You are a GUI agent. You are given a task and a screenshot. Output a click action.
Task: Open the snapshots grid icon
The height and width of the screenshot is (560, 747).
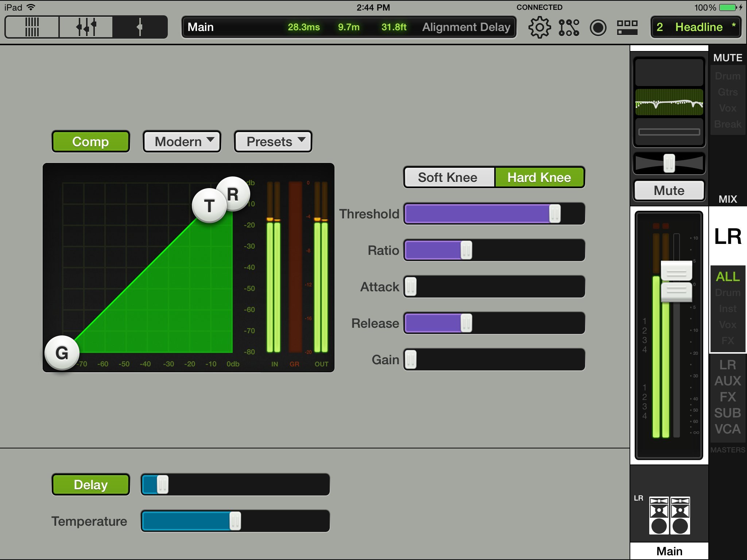tap(627, 27)
